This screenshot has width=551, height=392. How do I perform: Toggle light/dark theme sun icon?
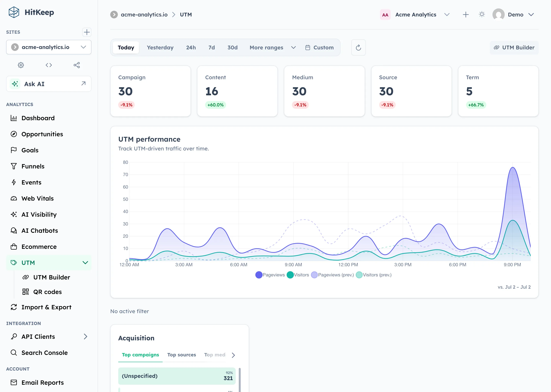[x=482, y=15]
